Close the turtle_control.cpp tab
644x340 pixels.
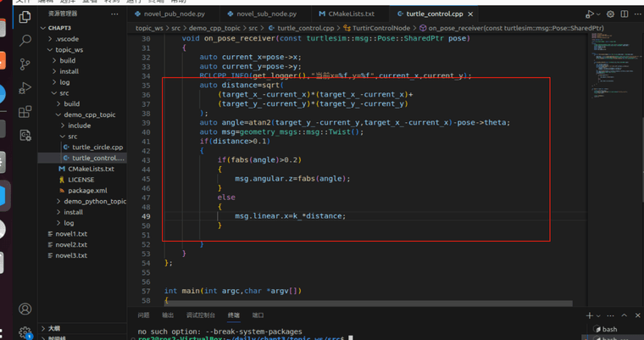click(x=470, y=14)
